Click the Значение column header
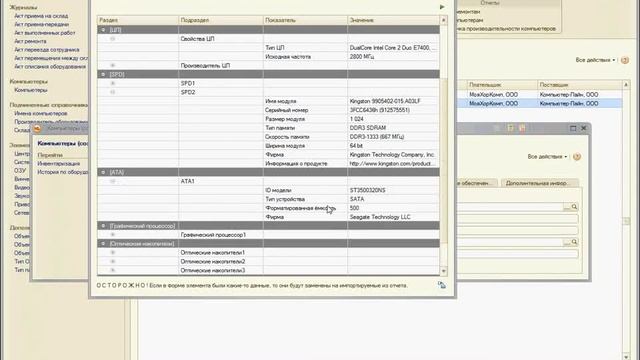The width and height of the screenshot is (640, 360). [x=393, y=20]
